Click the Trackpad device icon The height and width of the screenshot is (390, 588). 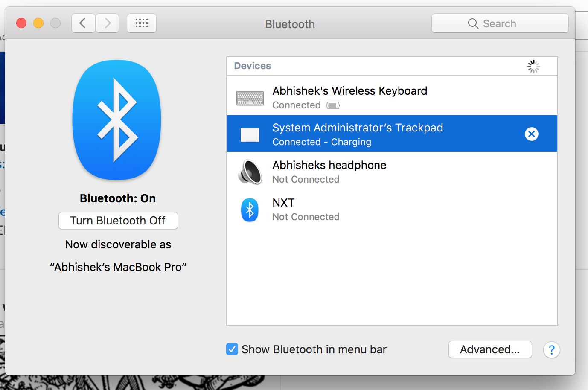click(x=250, y=134)
